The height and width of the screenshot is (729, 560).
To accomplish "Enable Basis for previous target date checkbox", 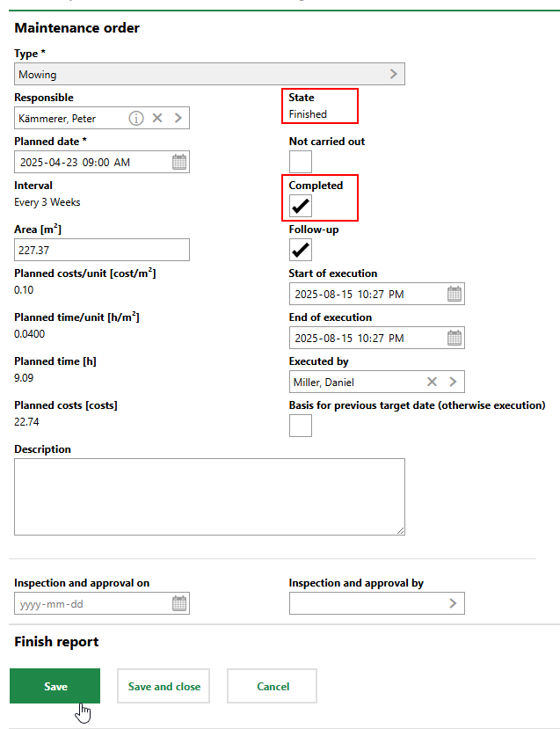I will 301,426.
